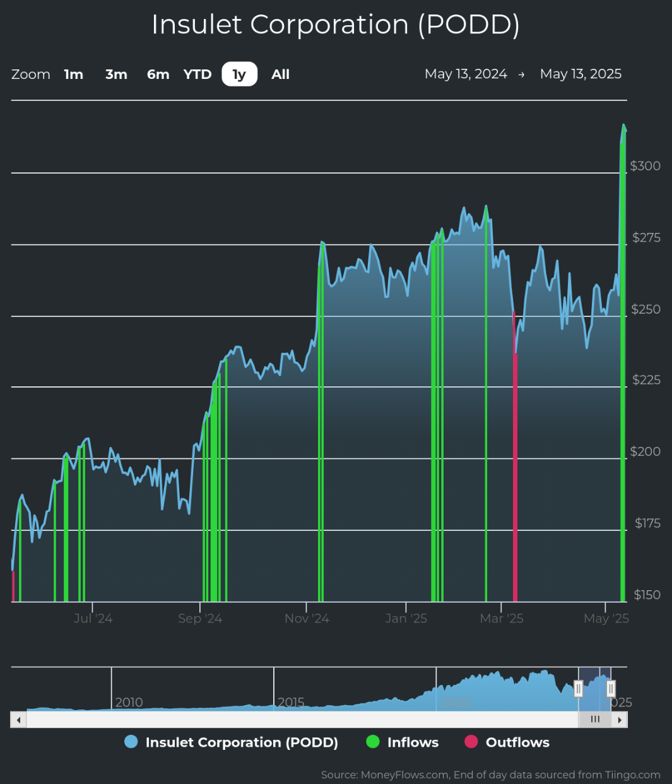Viewport: 672px width, 784px height.
Task: Click the Jan '25 date axis label
Action: pos(406,619)
